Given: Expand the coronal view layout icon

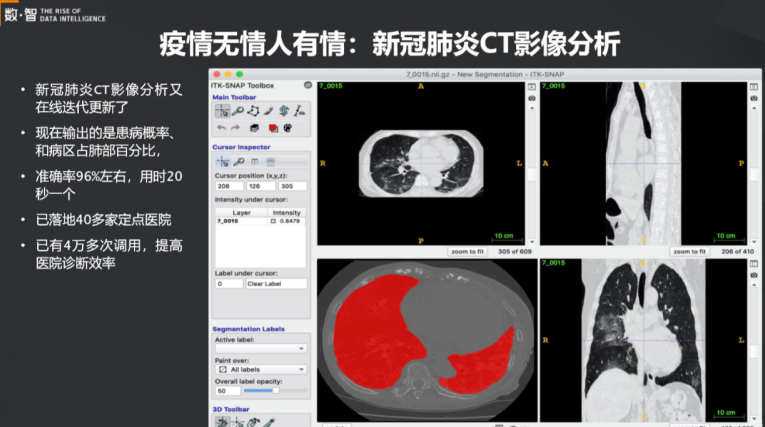Looking at the screenshot, I should [x=754, y=264].
